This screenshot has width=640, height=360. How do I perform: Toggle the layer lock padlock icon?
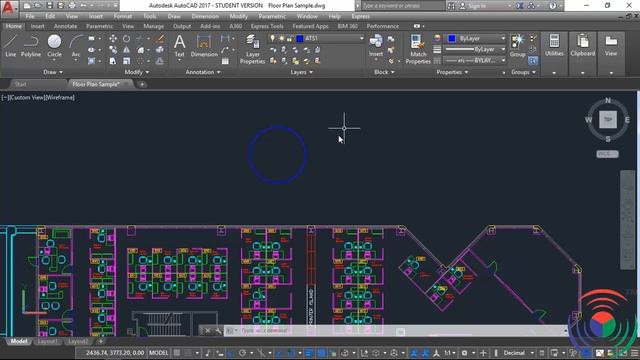pyautogui.click(x=289, y=38)
